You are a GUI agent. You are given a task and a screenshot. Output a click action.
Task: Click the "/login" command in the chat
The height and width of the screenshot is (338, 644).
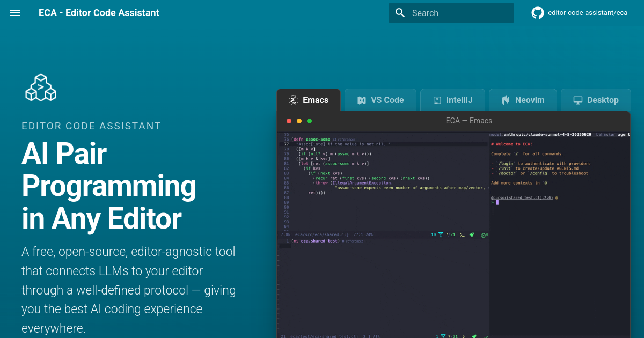pos(506,164)
